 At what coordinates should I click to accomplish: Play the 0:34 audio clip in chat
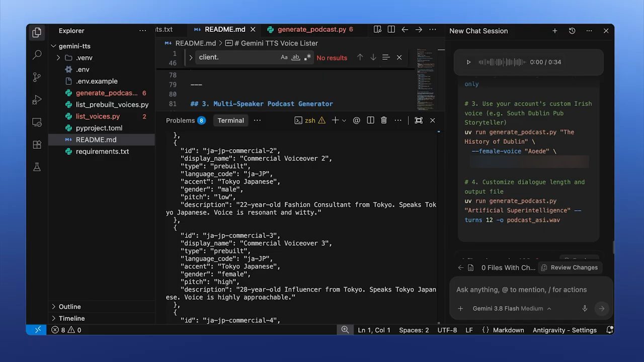(468, 62)
